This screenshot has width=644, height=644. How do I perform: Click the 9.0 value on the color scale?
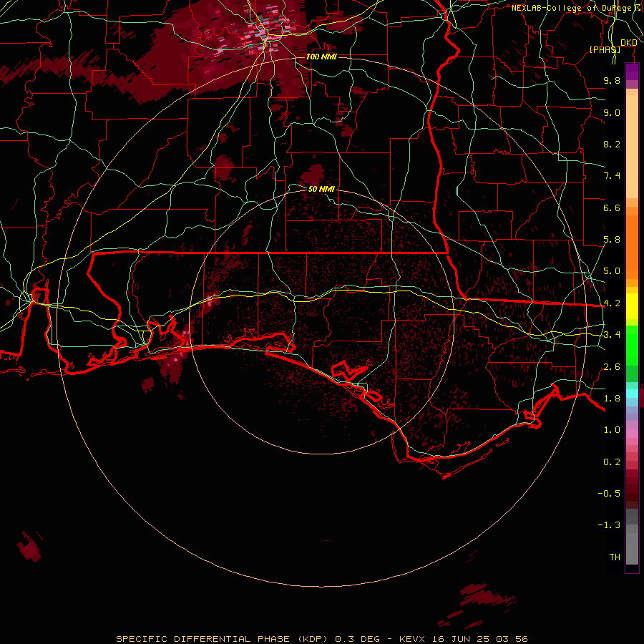click(x=612, y=112)
